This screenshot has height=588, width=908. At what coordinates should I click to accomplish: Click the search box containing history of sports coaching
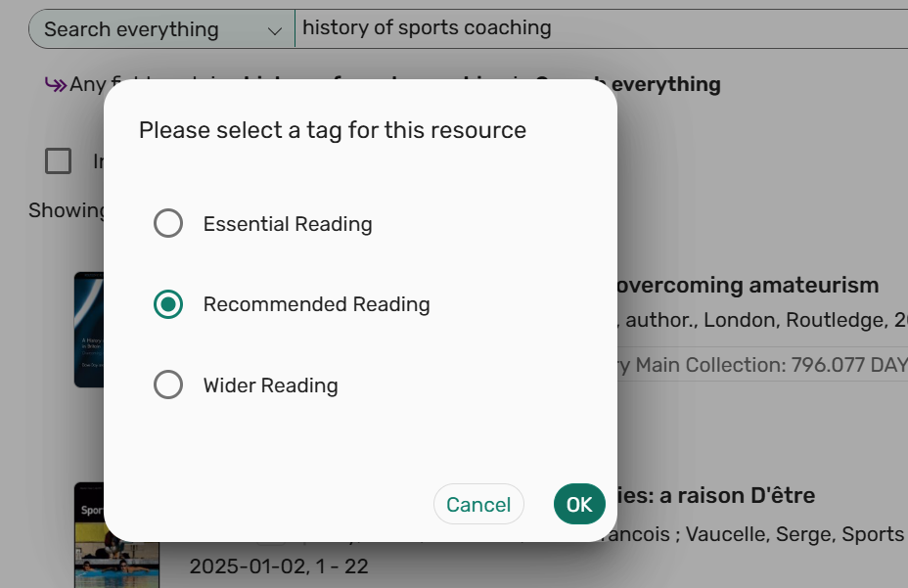[x=601, y=28]
